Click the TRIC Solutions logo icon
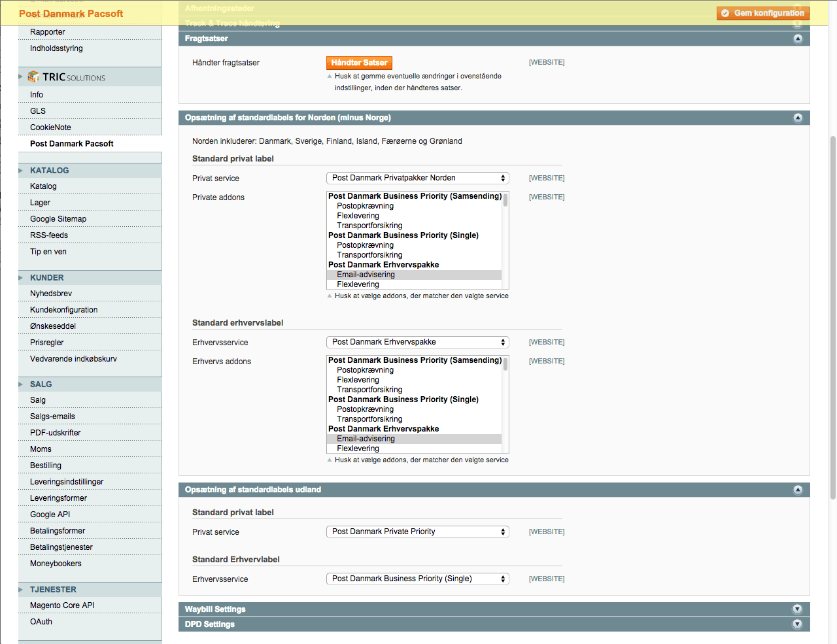 (x=33, y=77)
